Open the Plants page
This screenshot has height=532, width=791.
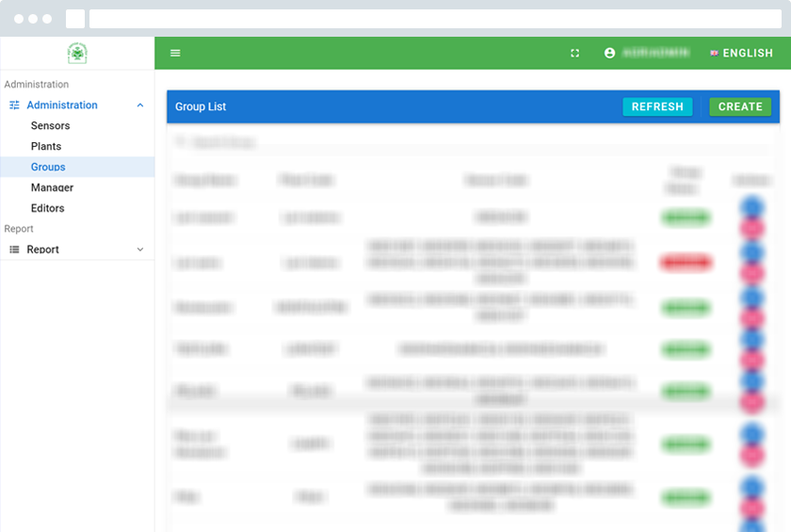[46, 146]
